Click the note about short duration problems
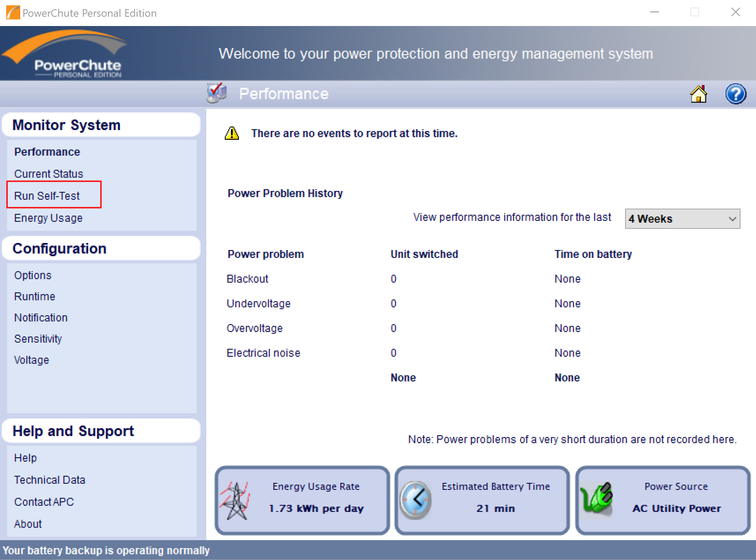This screenshot has width=756, height=560. pyautogui.click(x=572, y=439)
